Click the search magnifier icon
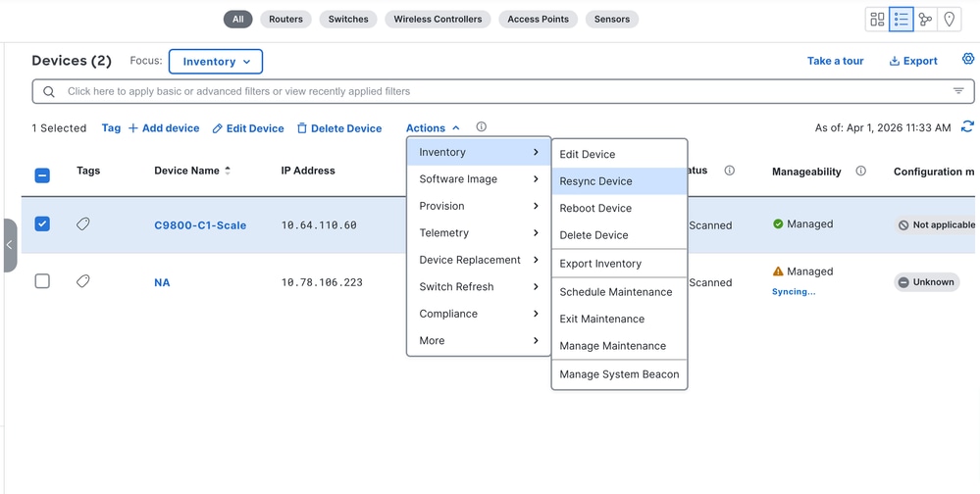The image size is (980, 494). (x=49, y=92)
